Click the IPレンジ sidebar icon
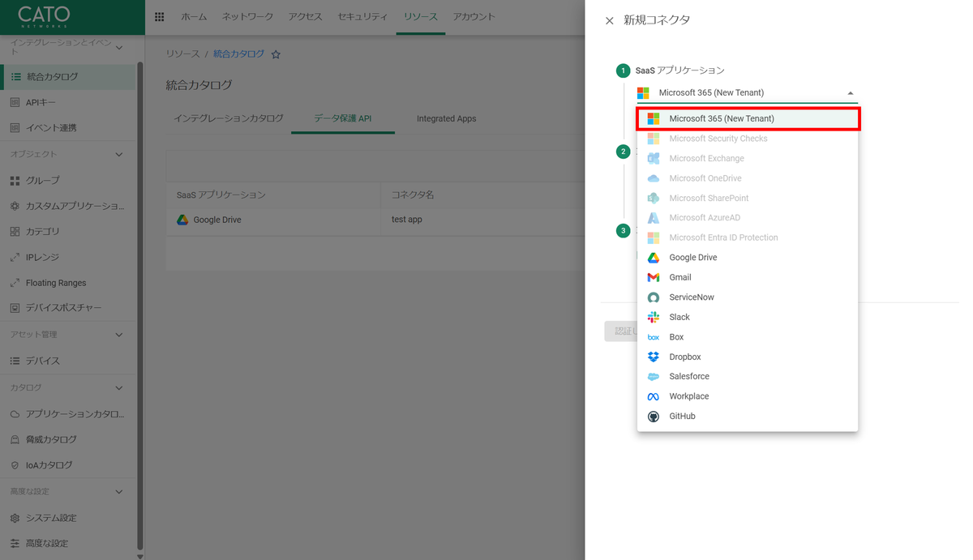This screenshot has height=560, width=973. pos(15,258)
